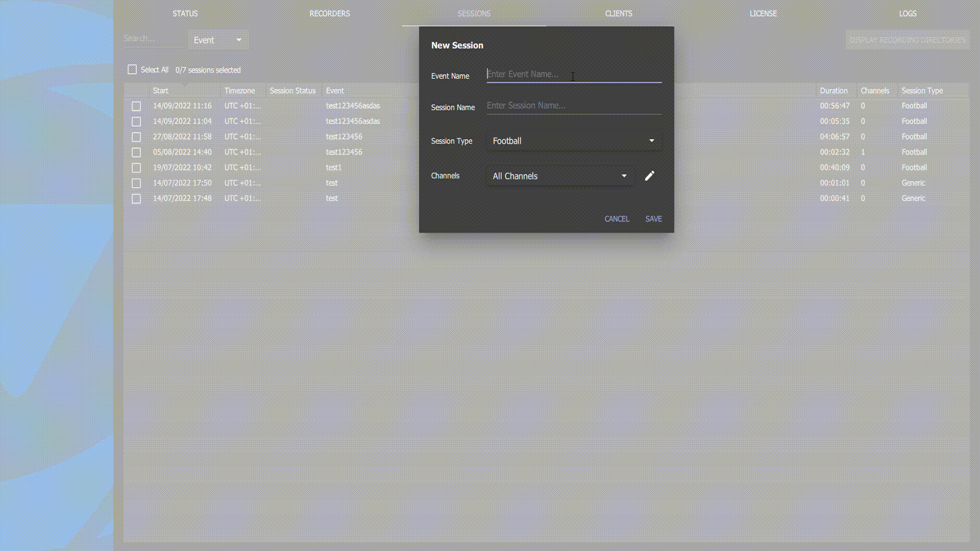The image size is (980, 551).
Task: Check the 05/08/2022 14:40 session row
Action: tap(136, 152)
